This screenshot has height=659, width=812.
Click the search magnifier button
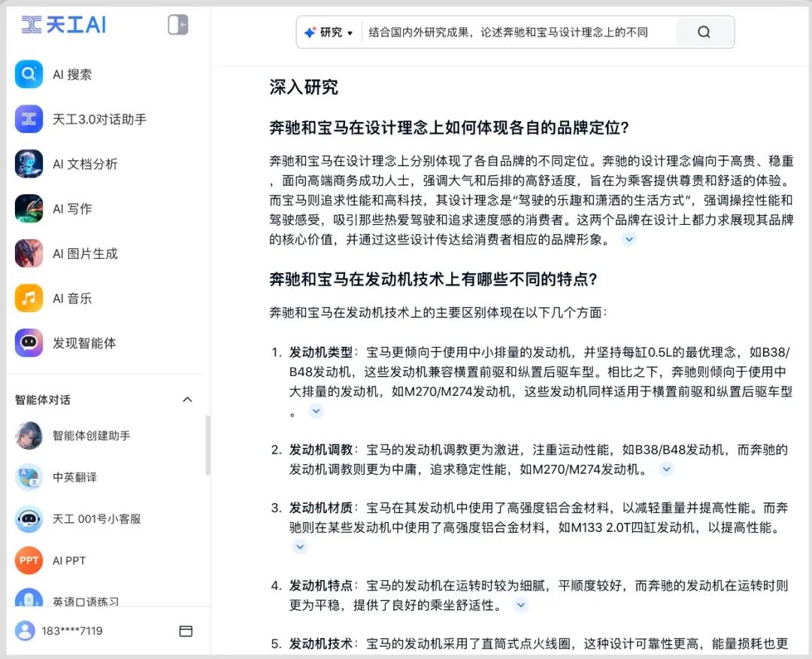coord(704,32)
